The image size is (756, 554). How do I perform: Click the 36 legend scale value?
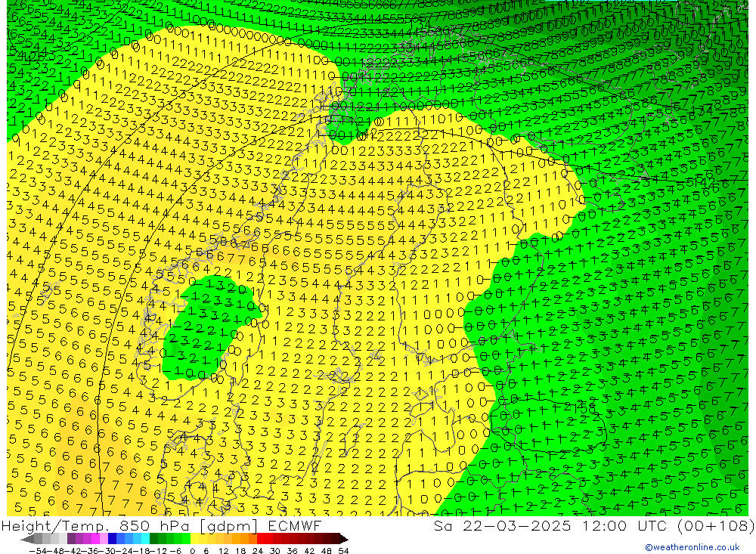click(x=292, y=551)
